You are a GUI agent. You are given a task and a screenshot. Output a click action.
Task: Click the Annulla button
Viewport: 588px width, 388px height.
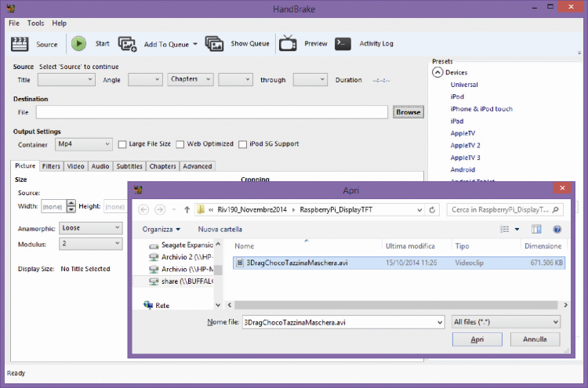point(535,339)
